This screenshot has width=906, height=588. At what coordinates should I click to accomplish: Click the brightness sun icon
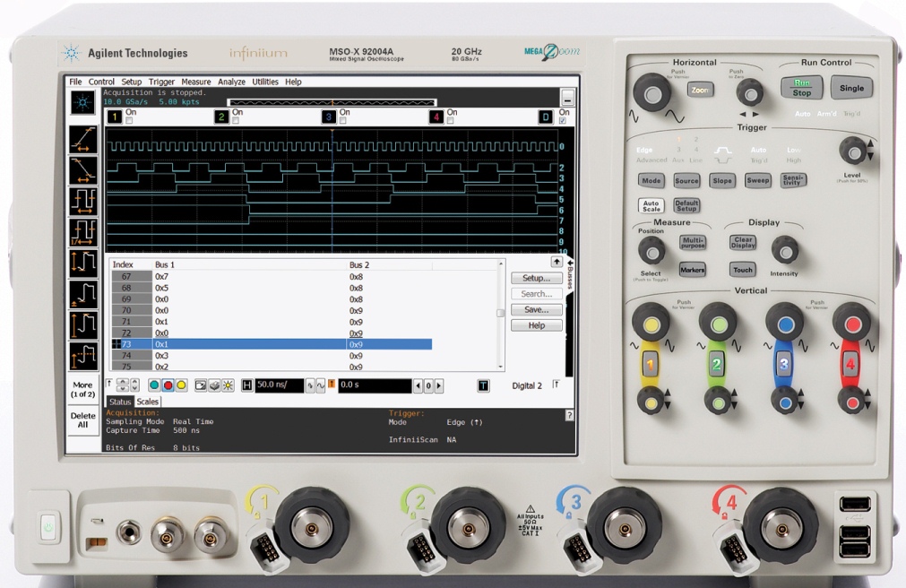228,385
